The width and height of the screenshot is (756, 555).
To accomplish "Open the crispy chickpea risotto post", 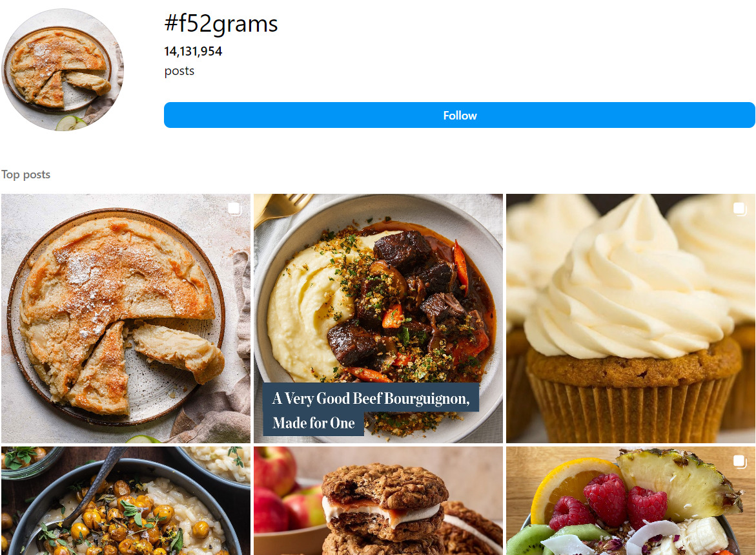I will click(x=126, y=501).
